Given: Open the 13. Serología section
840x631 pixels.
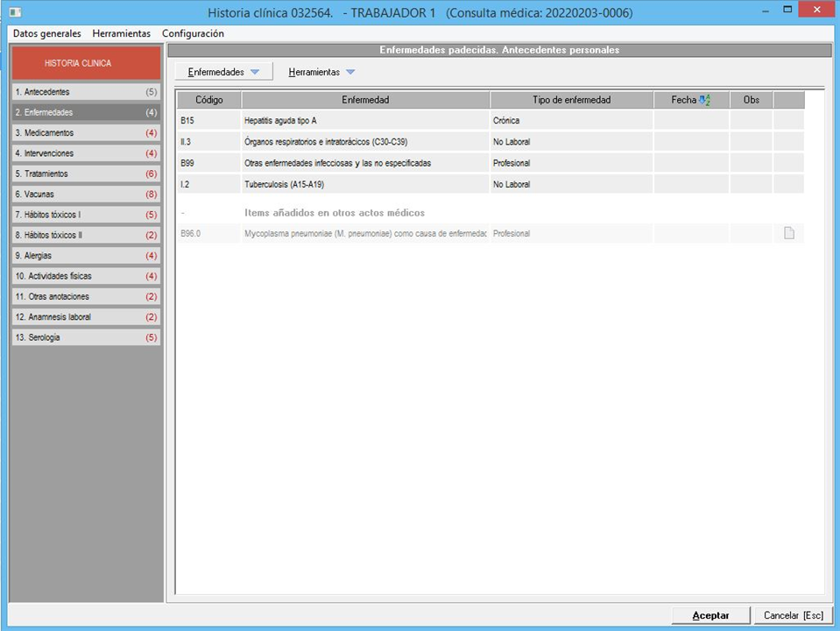Looking at the screenshot, I should pyautogui.click(x=86, y=337).
